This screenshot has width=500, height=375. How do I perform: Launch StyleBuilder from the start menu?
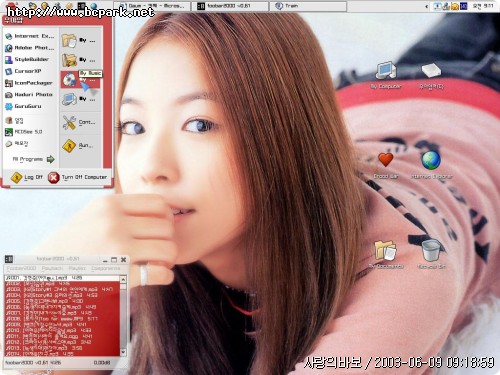coord(27,60)
